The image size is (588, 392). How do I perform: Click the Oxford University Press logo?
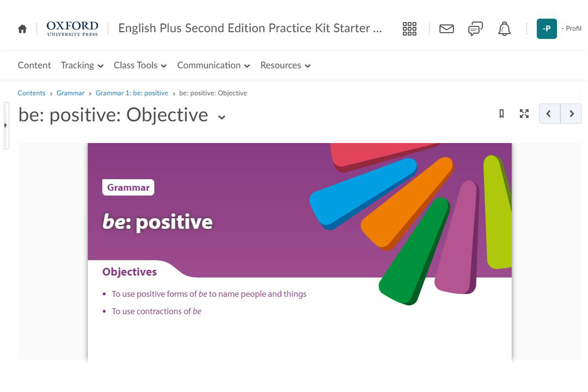pos(73,29)
